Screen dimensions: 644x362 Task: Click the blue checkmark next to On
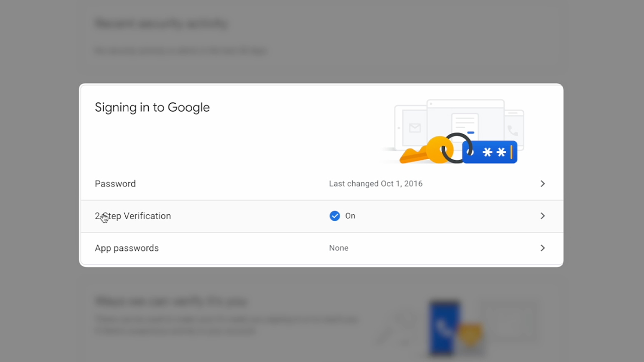(335, 216)
